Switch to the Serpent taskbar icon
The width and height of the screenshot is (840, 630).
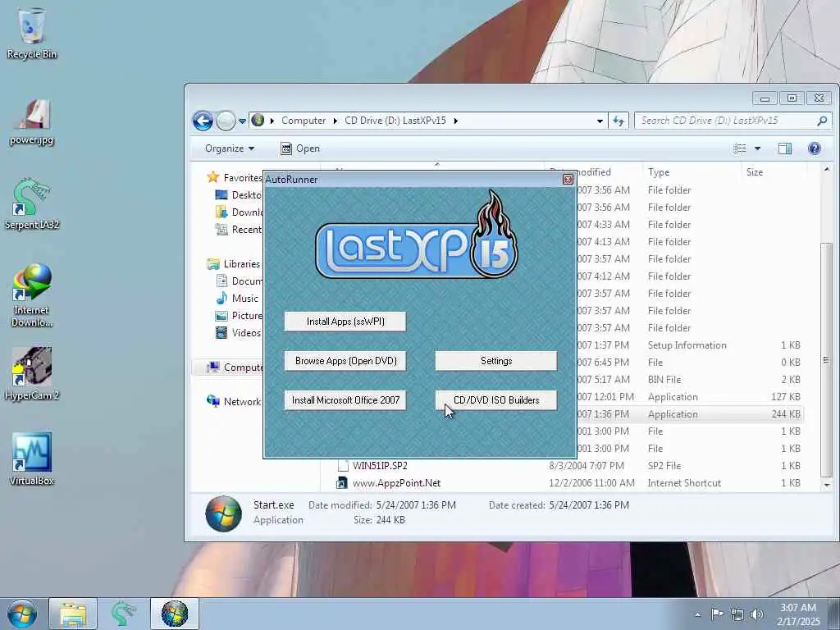pos(123,614)
